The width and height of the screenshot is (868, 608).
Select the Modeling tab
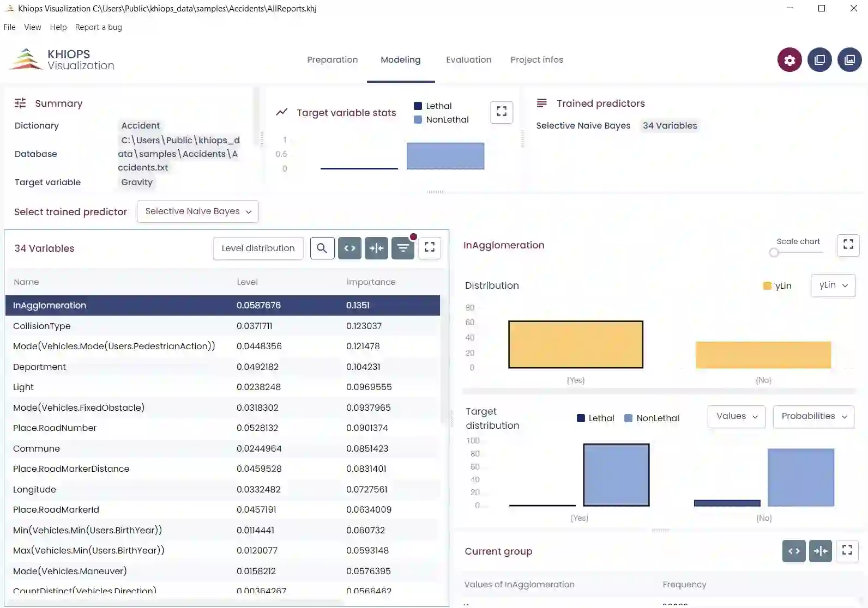(x=401, y=60)
